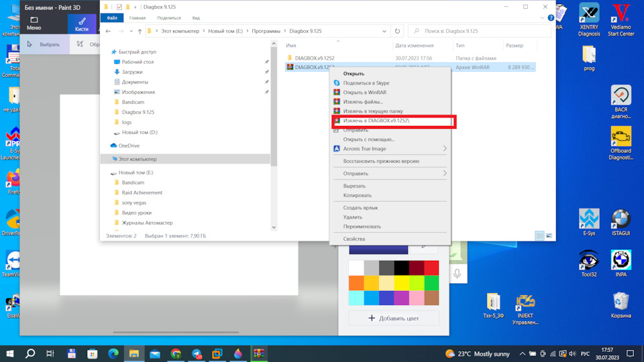Choose Удалить in context menu

tap(390, 217)
